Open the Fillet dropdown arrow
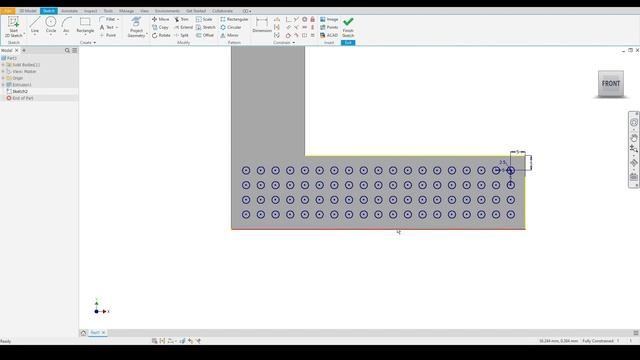 click(118, 19)
